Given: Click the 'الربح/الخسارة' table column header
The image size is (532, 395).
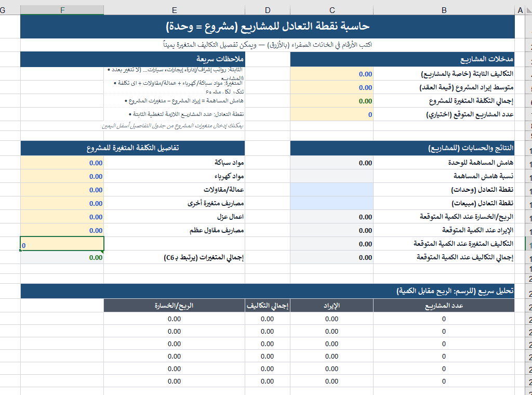Looking at the screenshot, I should (x=174, y=306).
